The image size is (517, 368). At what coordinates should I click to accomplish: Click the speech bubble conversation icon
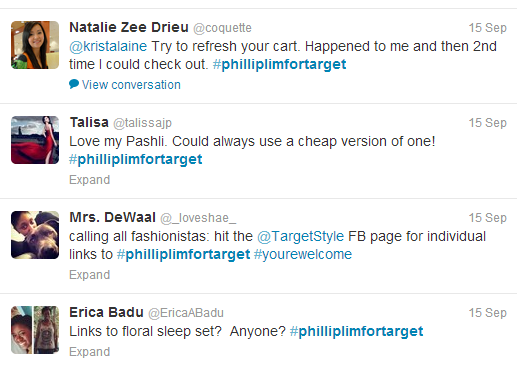tap(74, 84)
